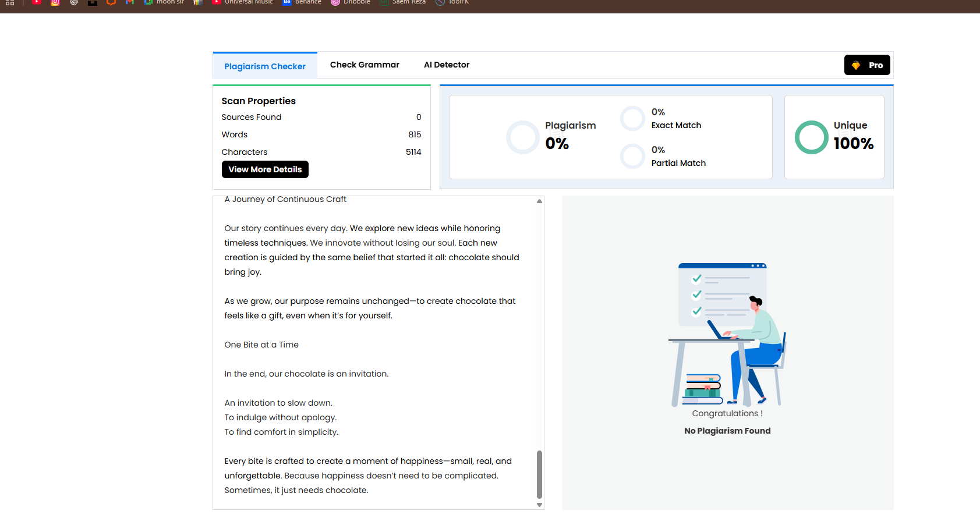The height and width of the screenshot is (532, 980).
Task: Open the Instagram bookmark icon
Action: [55, 2]
